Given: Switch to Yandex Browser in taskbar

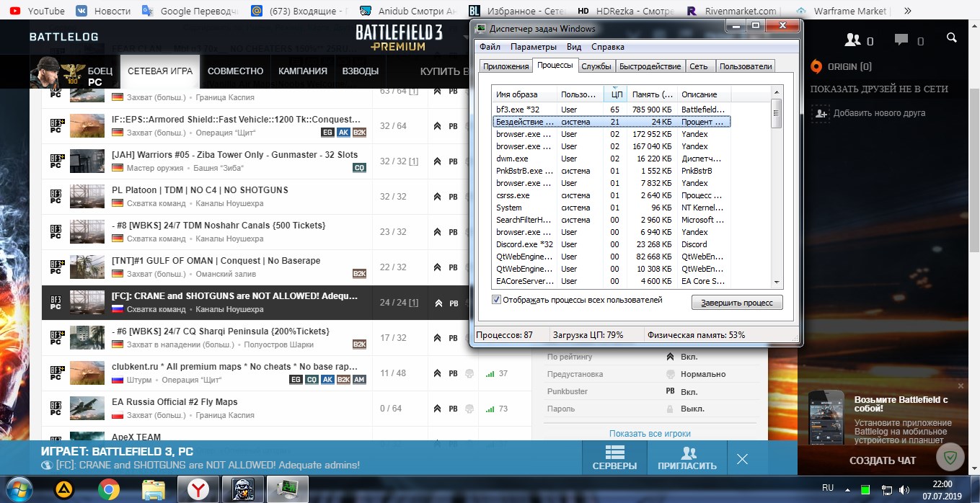Looking at the screenshot, I should [198, 490].
